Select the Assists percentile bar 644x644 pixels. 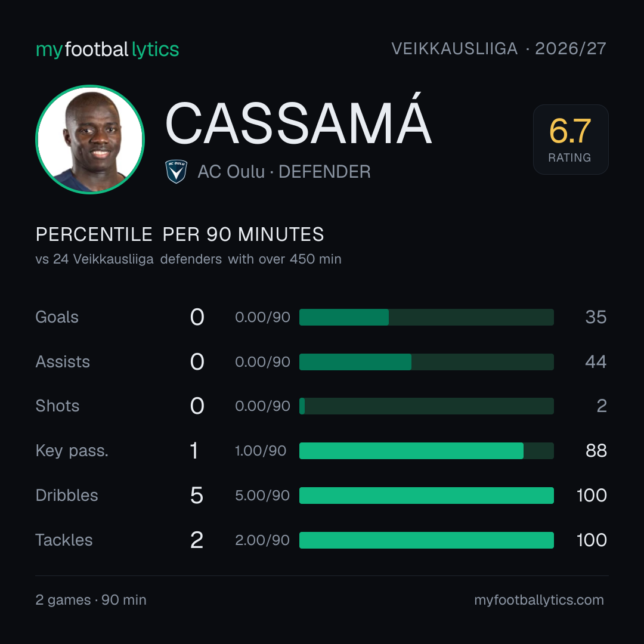(x=426, y=362)
